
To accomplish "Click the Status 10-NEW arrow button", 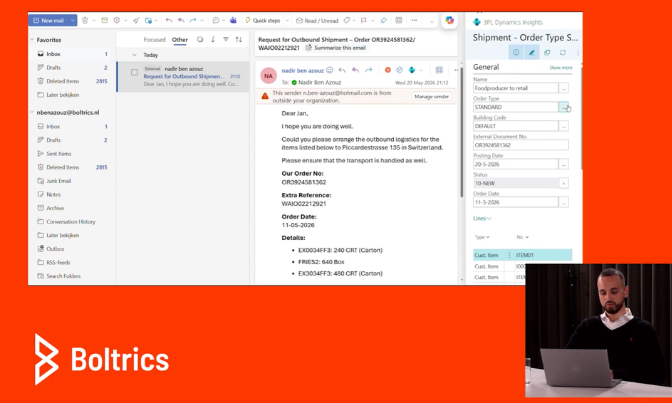I will point(564,183).
